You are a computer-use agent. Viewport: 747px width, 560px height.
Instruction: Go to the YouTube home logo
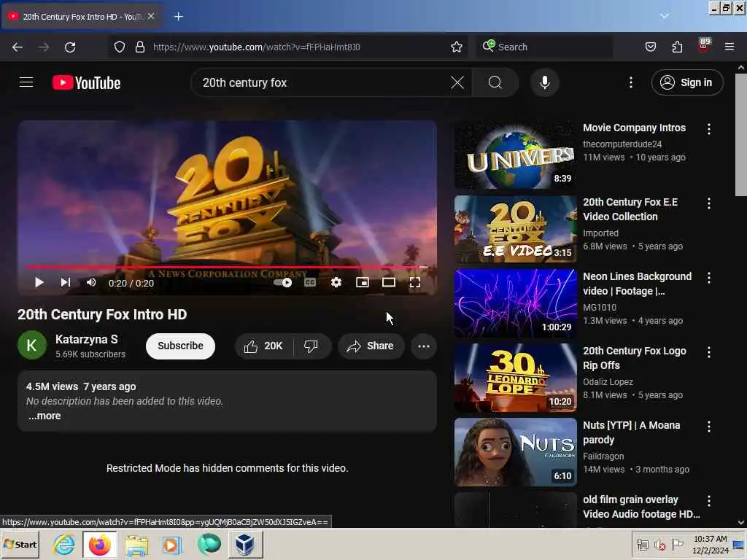click(86, 83)
